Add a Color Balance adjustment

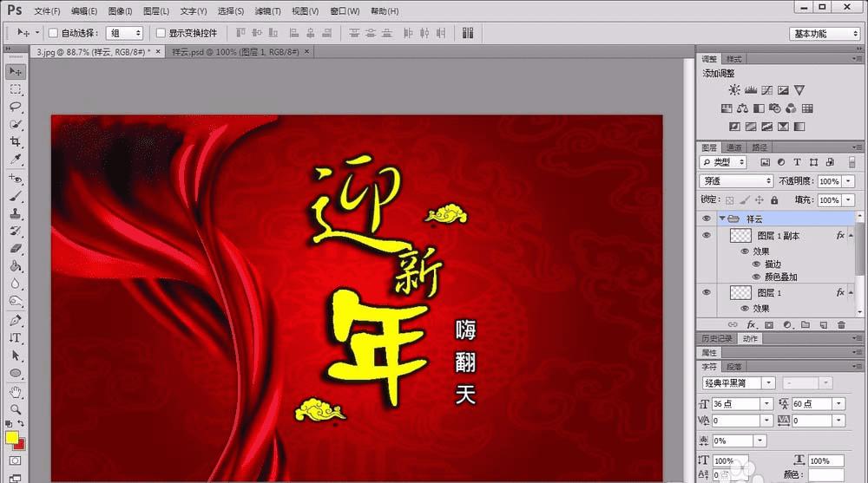[x=743, y=108]
